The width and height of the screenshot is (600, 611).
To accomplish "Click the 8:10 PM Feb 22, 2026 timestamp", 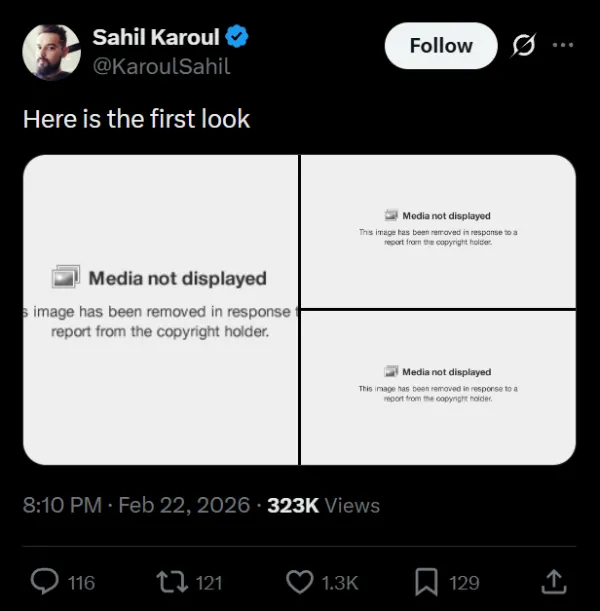I will tap(136, 505).
